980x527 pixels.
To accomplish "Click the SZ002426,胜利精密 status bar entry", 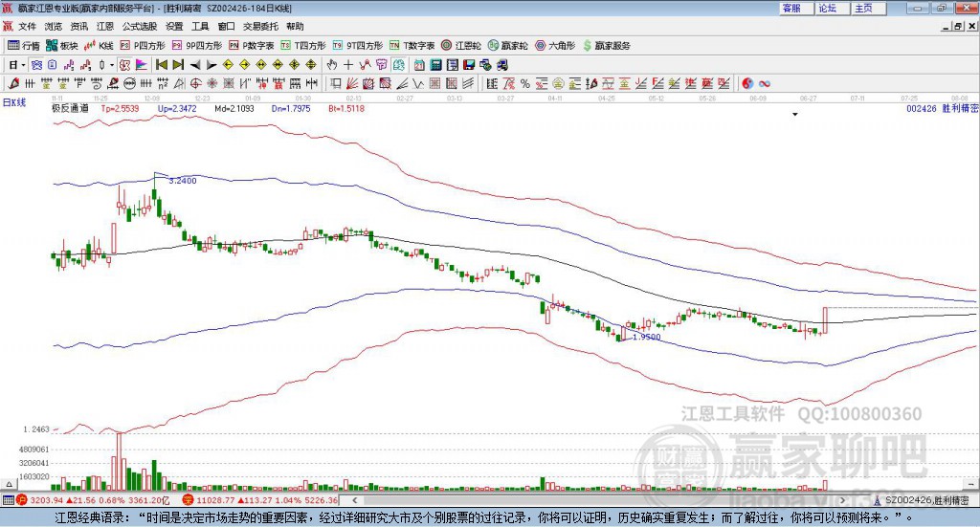I will (x=927, y=500).
